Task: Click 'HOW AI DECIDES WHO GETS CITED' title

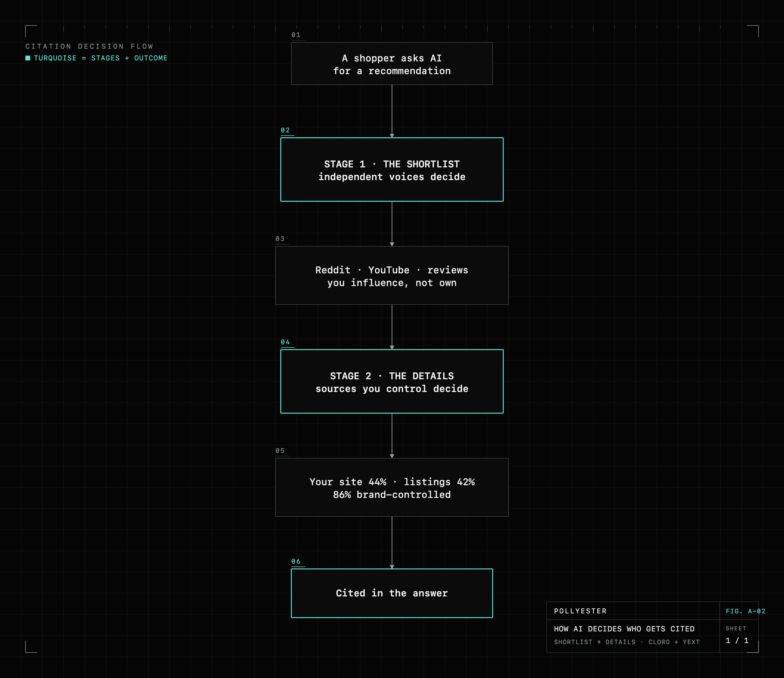Action: pos(624,629)
